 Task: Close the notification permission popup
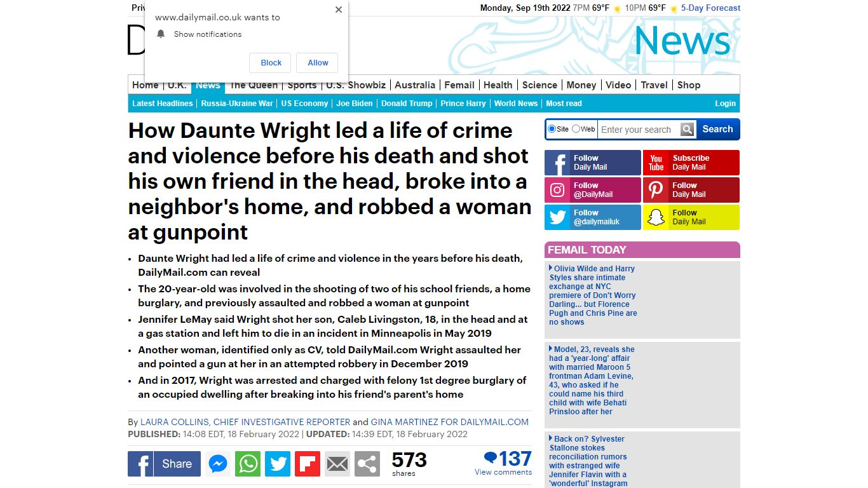(339, 10)
